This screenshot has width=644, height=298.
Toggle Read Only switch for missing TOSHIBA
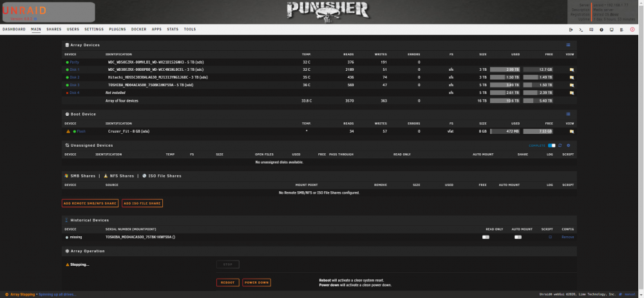pos(486,237)
